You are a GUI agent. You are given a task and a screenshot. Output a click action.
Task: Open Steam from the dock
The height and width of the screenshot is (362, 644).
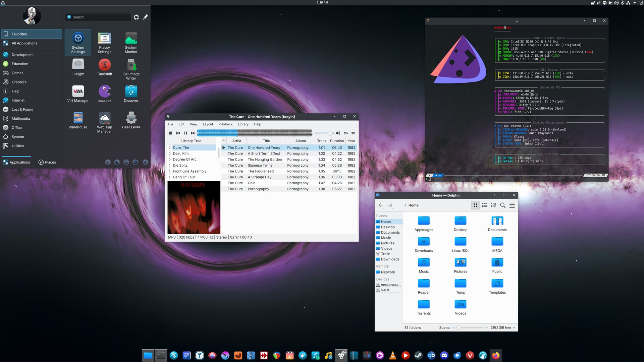418,355
